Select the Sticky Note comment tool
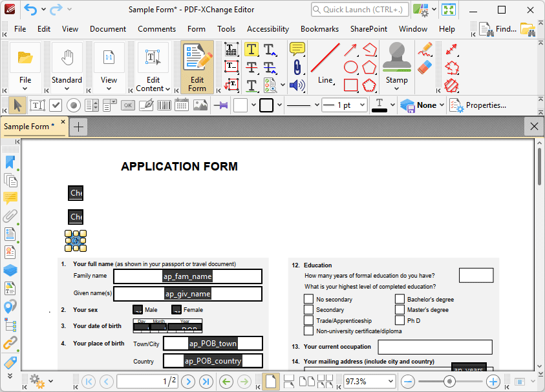545x392 pixels. pos(297,49)
